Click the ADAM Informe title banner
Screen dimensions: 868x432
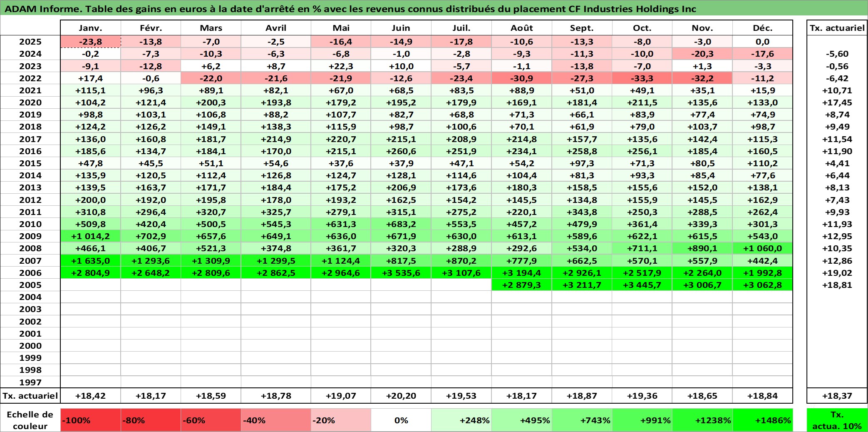tap(434, 9)
